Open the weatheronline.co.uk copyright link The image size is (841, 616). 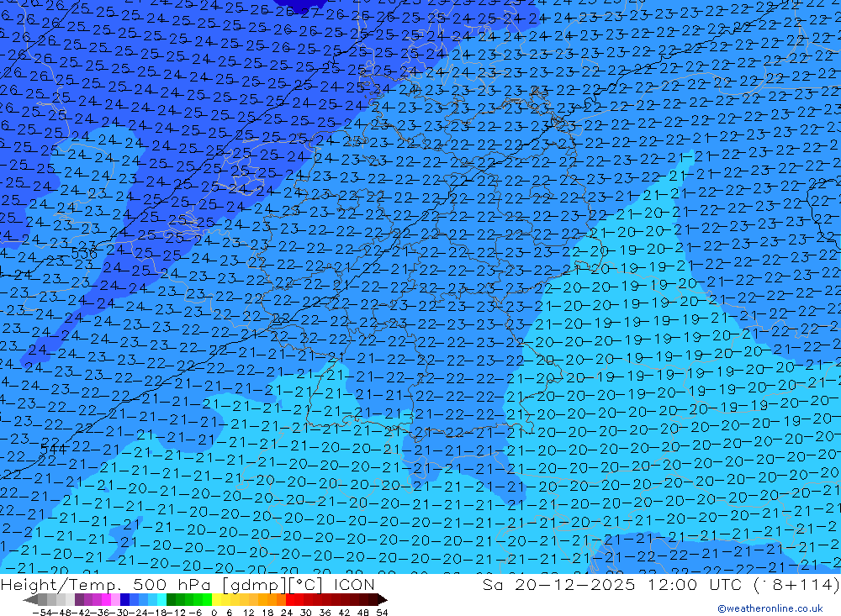click(x=770, y=608)
